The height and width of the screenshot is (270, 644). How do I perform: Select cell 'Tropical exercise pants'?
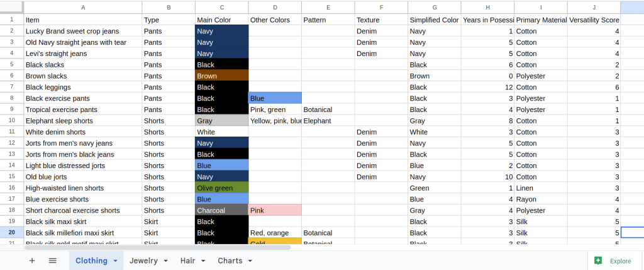point(83,110)
